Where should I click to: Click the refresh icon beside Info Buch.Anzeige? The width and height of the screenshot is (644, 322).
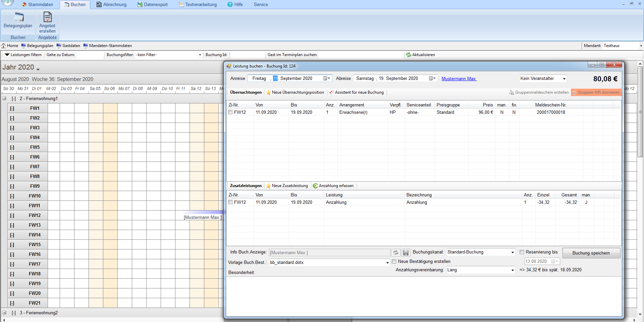[x=396, y=252]
